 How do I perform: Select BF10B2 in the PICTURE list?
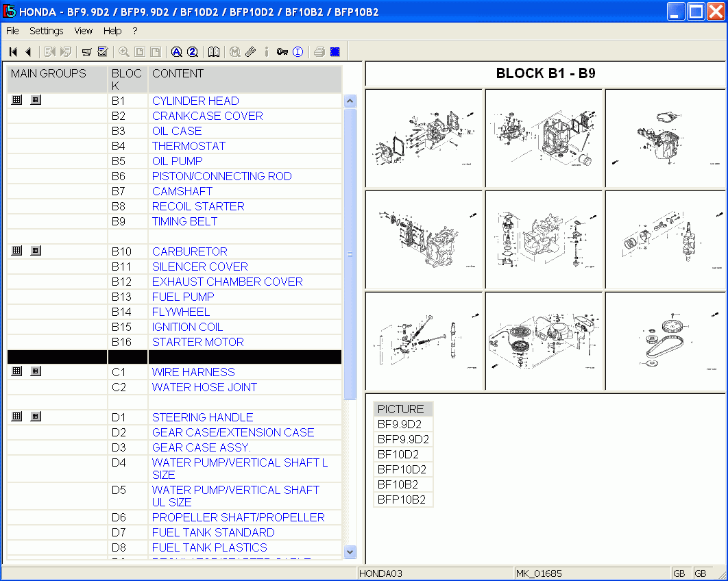click(x=403, y=484)
